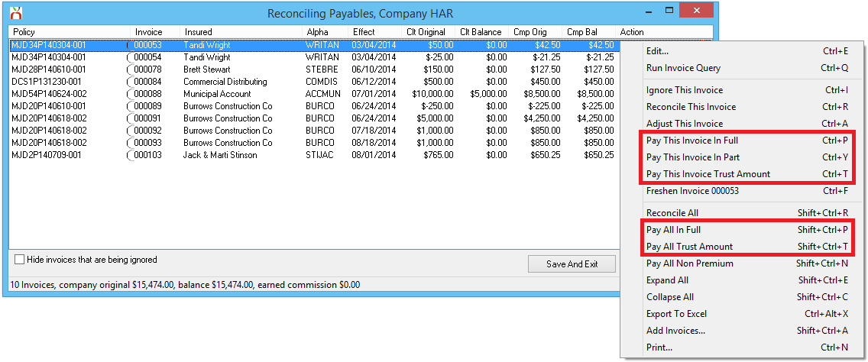Sort by Cmp Orig column header
Viewport: 868px width, 362px height.
(535, 32)
